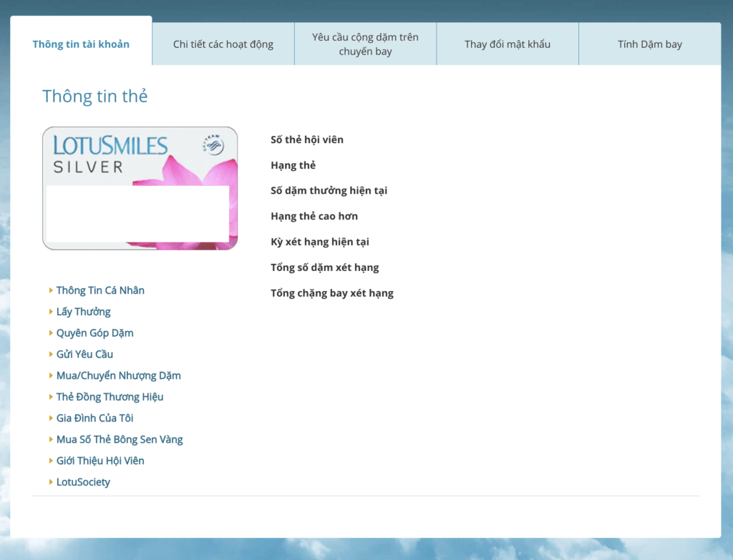Select the Tính Dặm bay tab

(650, 44)
